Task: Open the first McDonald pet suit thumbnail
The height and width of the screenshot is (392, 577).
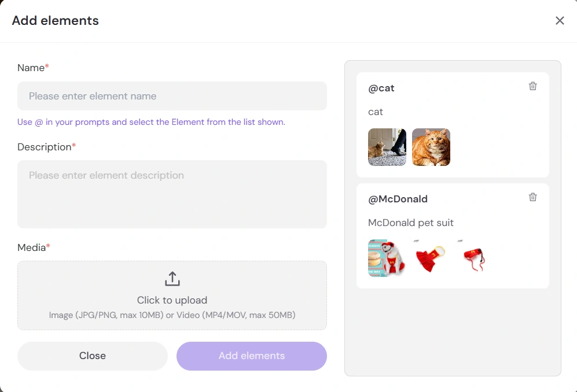Action: point(387,258)
